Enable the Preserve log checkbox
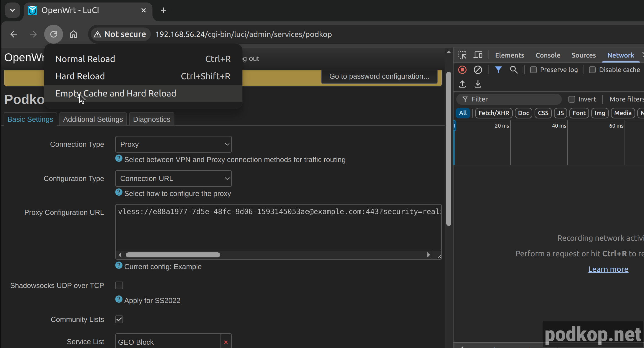Screen dimensions: 644x348 [x=533, y=70]
